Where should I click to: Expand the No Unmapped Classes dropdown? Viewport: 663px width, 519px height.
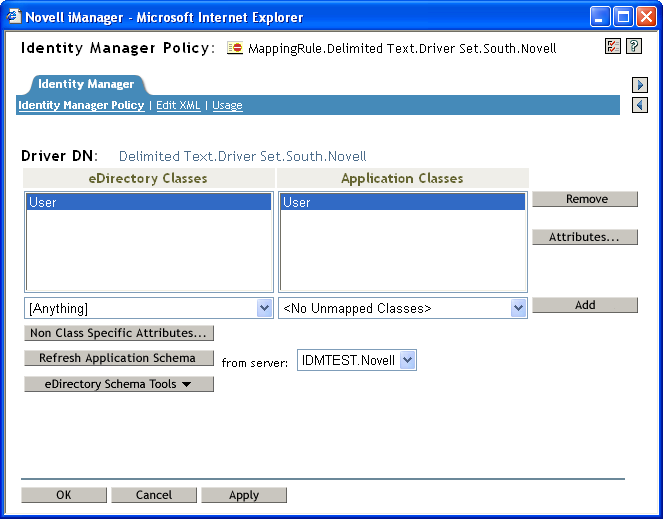click(x=518, y=308)
